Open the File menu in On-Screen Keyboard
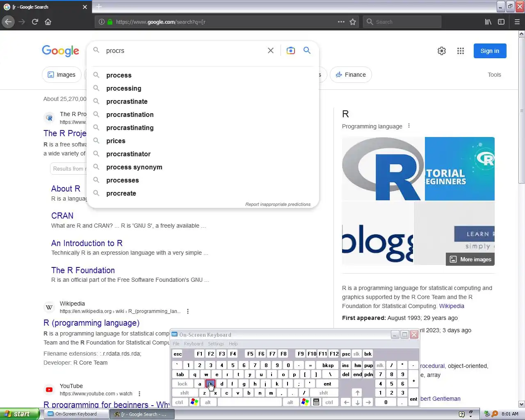This screenshot has height=420, width=525. (176, 344)
